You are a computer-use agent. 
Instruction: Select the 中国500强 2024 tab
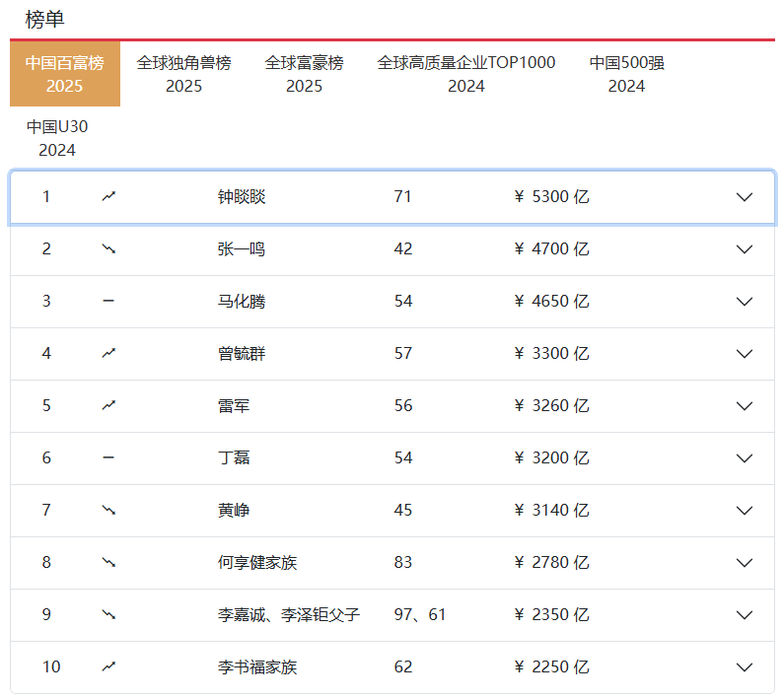coord(626,74)
